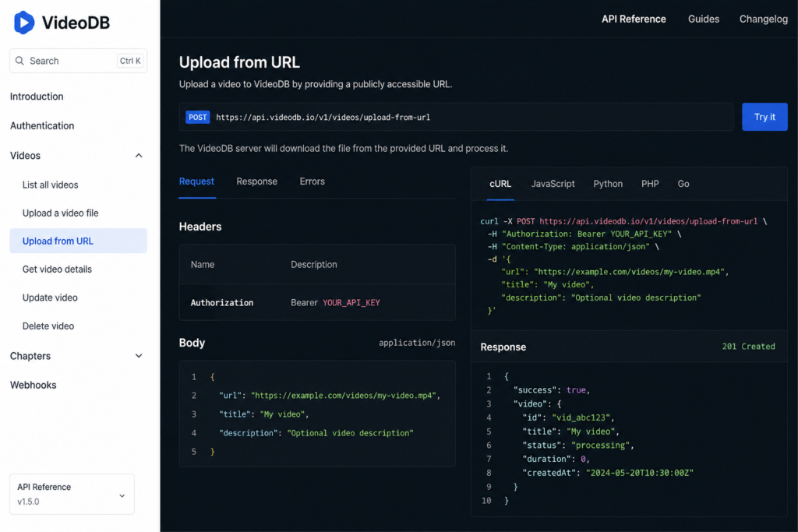
Task: Select Upload from URL in sidebar
Action: pyautogui.click(x=79, y=241)
